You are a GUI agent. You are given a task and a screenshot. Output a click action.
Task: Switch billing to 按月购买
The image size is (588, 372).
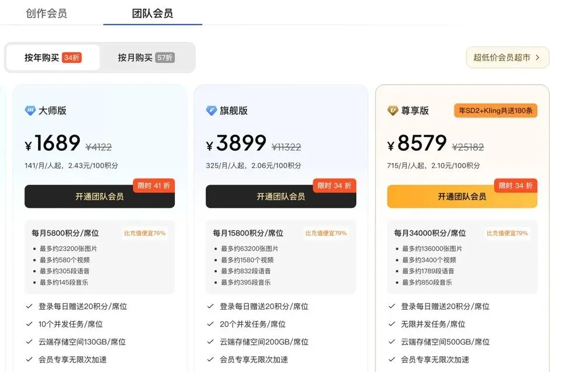[135, 58]
